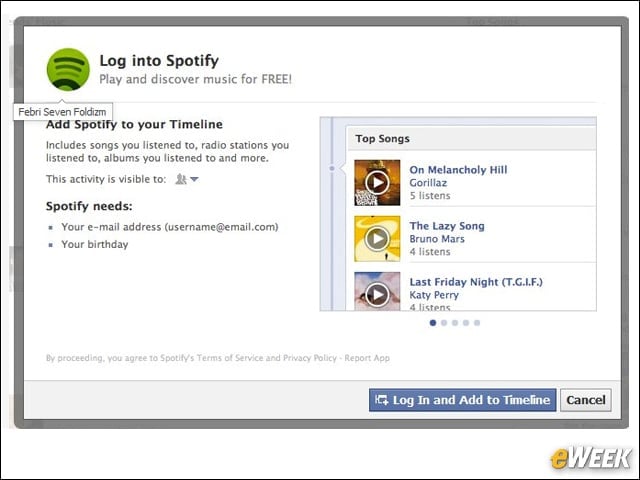Viewport: 640px width, 480px height.
Task: Select the fifth carousel page dot
Action: point(477,323)
